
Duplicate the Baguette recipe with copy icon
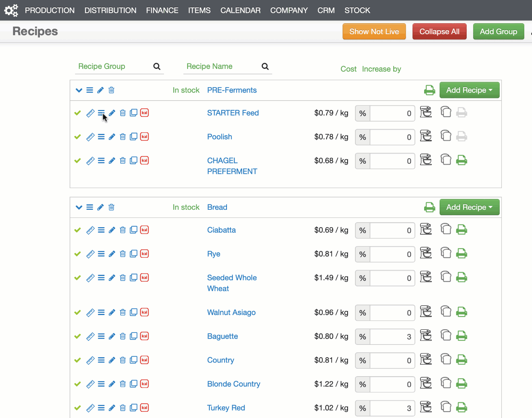point(133,336)
